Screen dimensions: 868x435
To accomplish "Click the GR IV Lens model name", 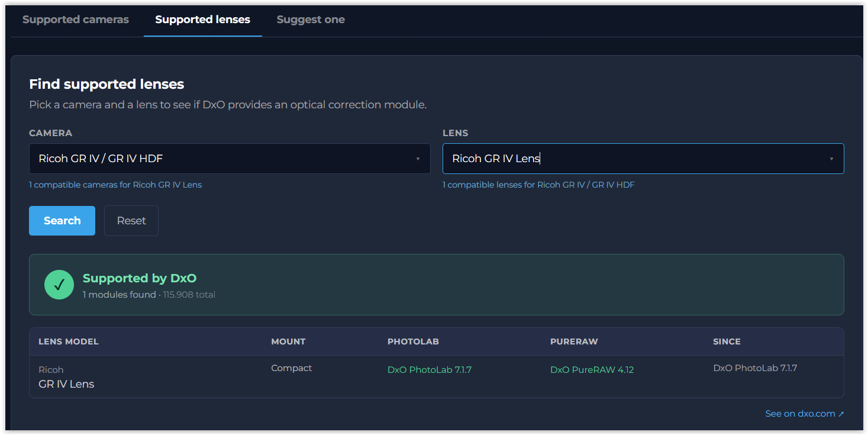I will point(66,384).
